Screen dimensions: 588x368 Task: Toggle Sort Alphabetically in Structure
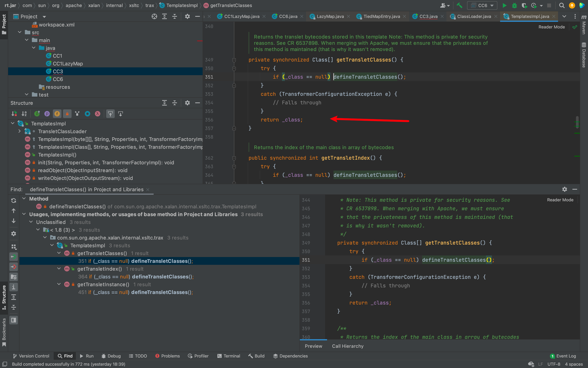click(x=24, y=114)
